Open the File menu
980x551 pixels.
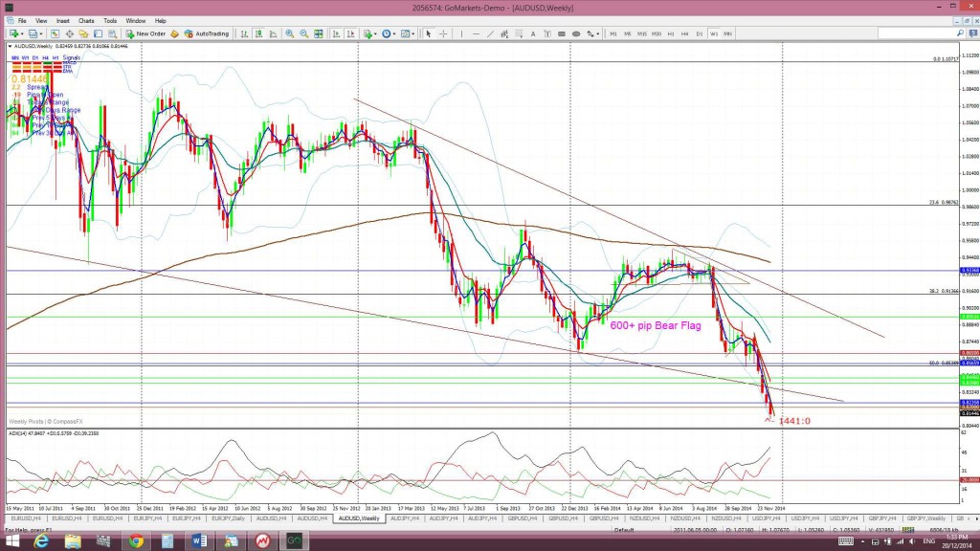(22, 21)
